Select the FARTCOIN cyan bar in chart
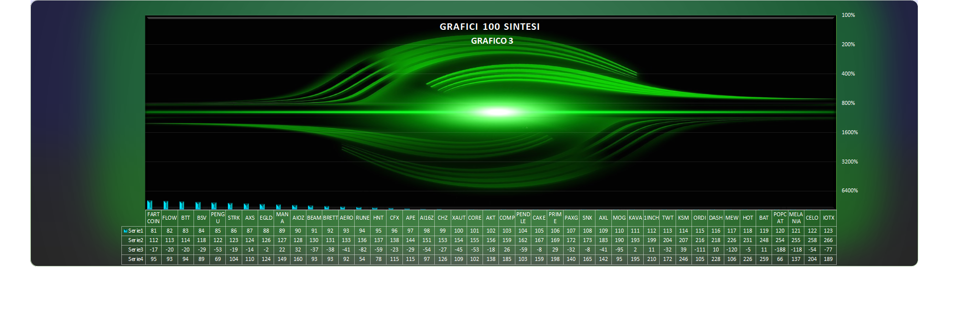The image size is (980, 335). pos(150,205)
